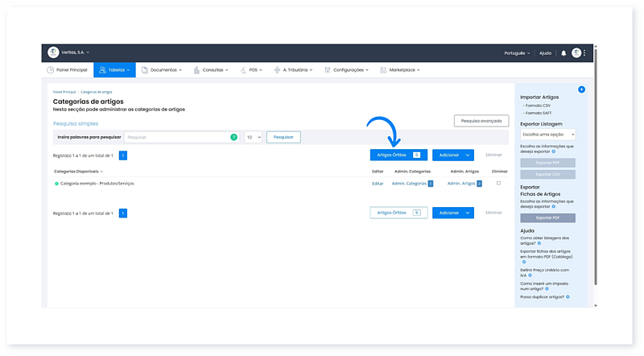Screen dimensions: 644x356
Task: Click info icon next to 'Posso duplicar artigos?'
Action: tap(568, 297)
